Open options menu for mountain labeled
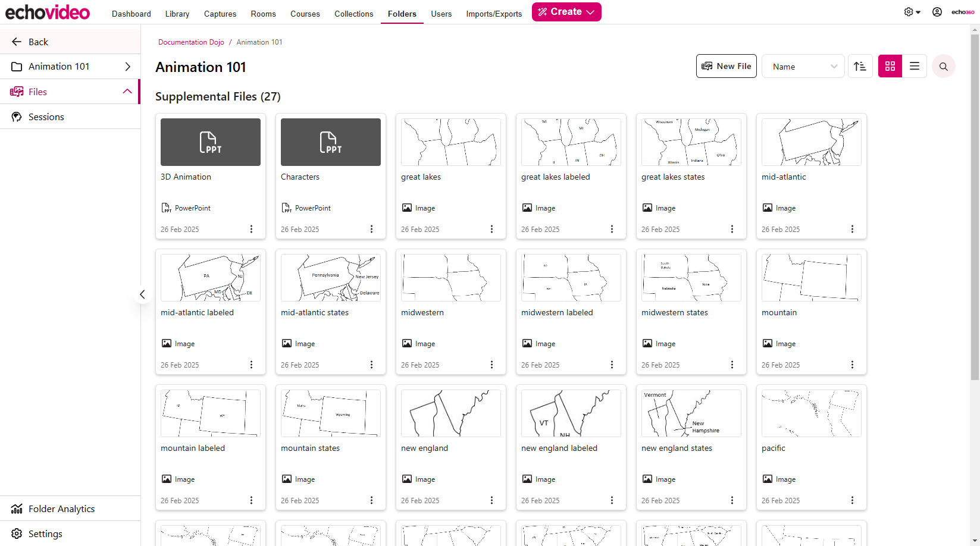980x546 pixels. 251,500
